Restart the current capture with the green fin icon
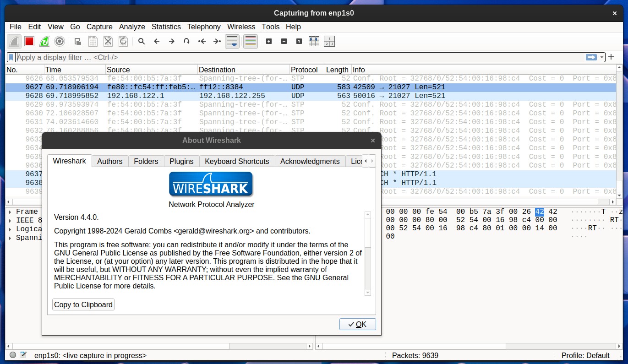Image resolution: width=628 pixels, height=364 pixels. (x=44, y=41)
